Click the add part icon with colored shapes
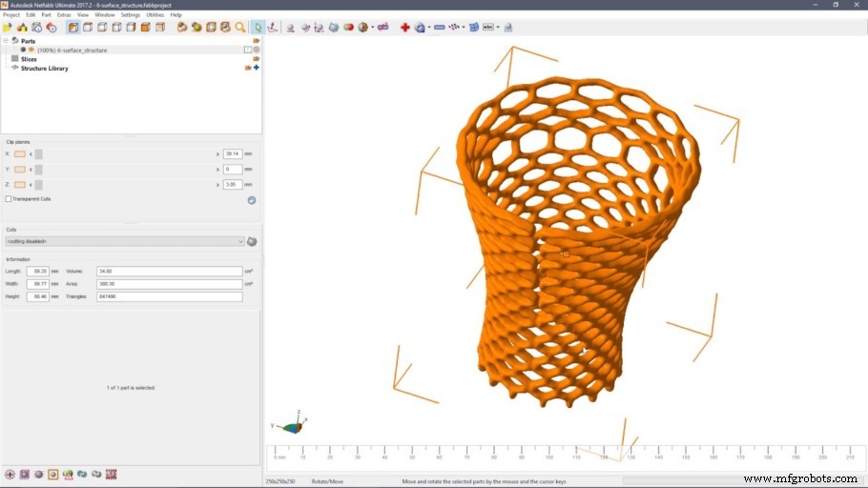The image size is (868, 488). (x=22, y=27)
